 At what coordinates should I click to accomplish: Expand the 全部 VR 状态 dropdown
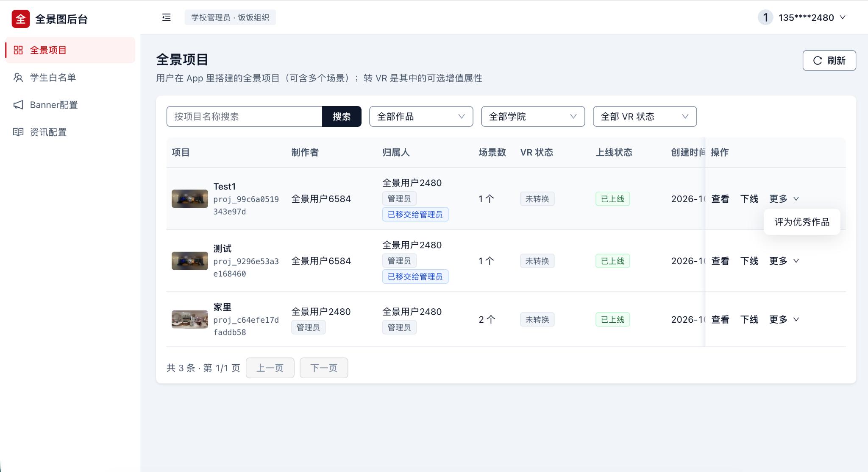click(645, 117)
